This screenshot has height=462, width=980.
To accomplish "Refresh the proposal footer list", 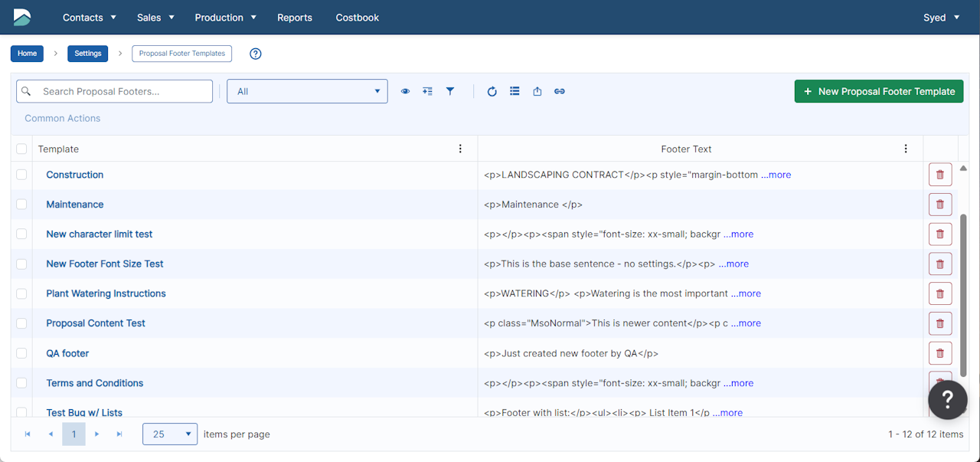I will (x=492, y=91).
